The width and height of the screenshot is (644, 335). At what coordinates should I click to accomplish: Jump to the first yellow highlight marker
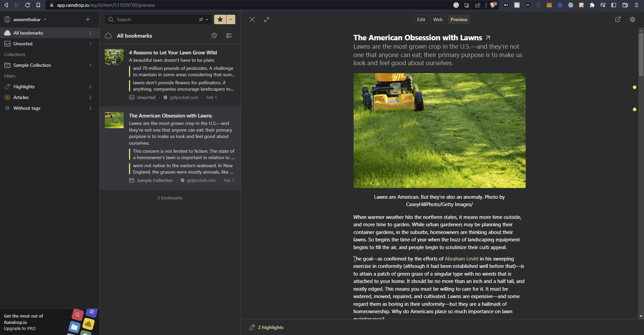click(x=635, y=87)
